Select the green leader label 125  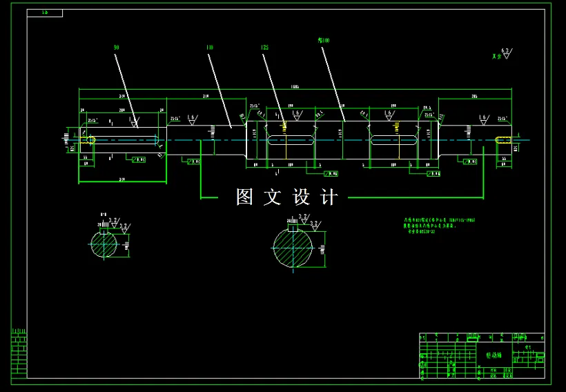coord(264,48)
